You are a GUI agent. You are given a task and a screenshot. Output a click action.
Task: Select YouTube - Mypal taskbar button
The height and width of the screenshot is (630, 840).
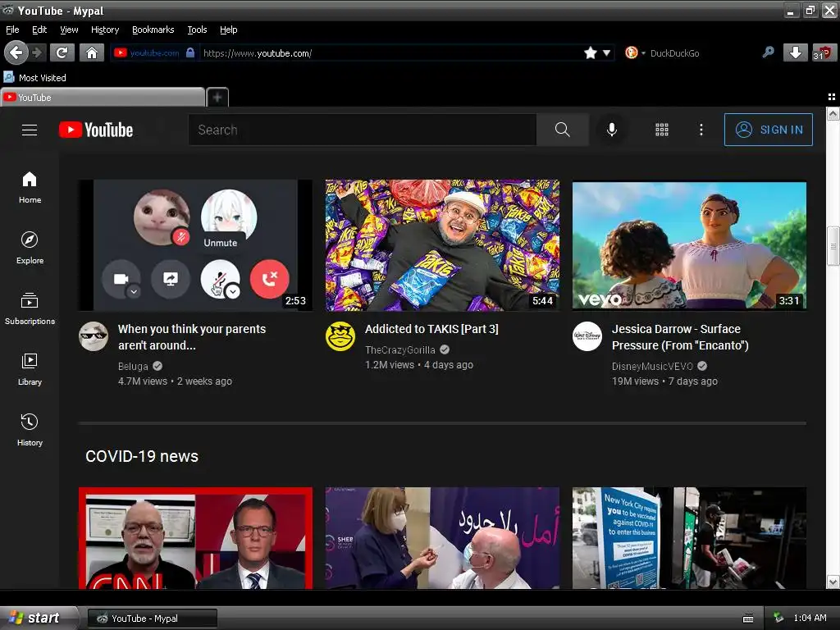(152, 619)
